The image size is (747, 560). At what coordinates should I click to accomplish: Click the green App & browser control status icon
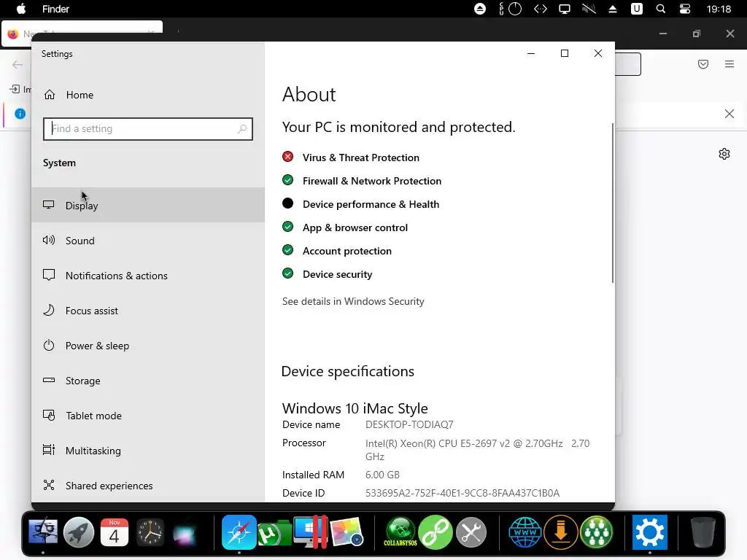(287, 227)
